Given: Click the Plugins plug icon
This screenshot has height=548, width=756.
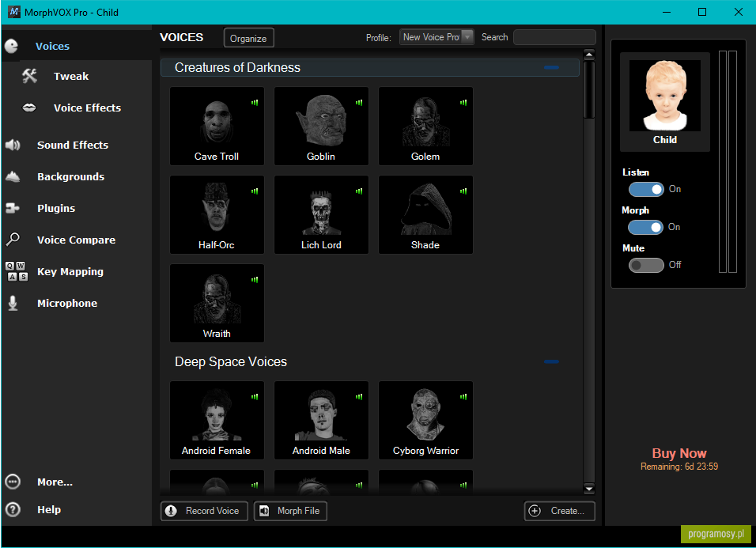Looking at the screenshot, I should 13,208.
